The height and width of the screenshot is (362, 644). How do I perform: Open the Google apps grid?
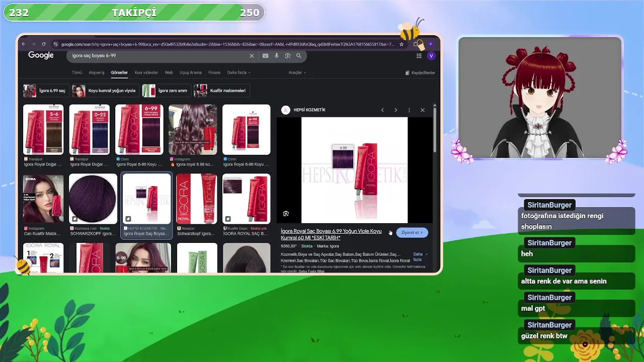coord(419,56)
